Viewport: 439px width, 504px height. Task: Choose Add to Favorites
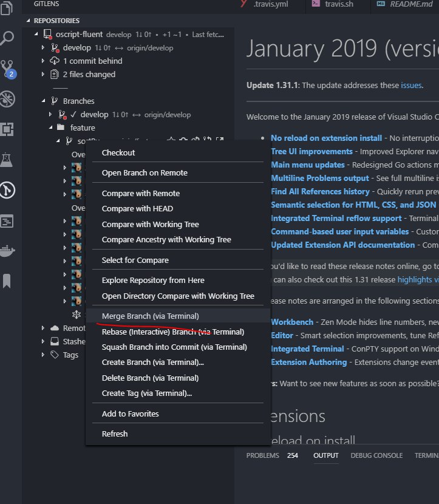pos(178,414)
